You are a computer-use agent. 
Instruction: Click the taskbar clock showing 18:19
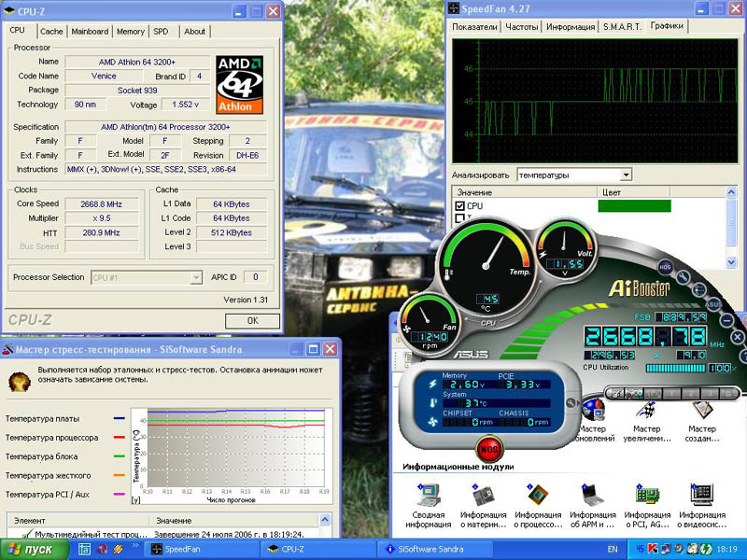coord(726,549)
